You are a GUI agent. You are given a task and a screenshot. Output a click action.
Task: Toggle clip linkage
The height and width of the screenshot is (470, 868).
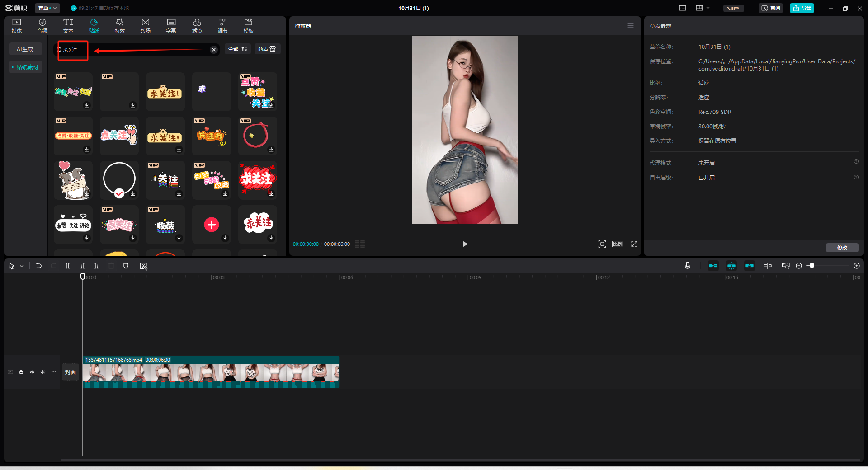tap(750, 266)
